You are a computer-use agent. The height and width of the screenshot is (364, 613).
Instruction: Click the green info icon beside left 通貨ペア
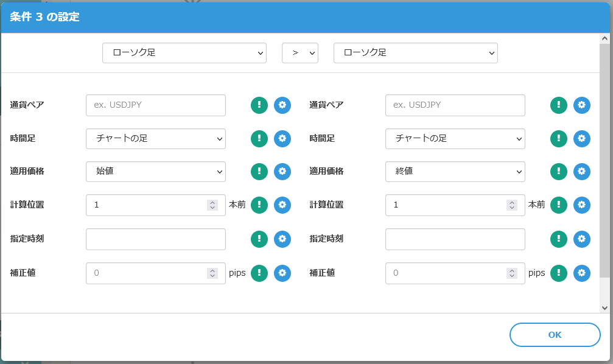259,105
